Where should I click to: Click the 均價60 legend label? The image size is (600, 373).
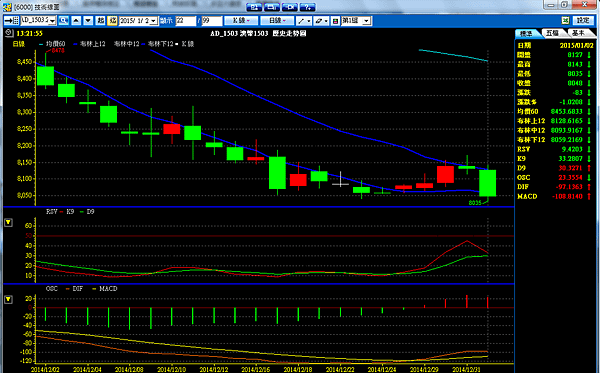tap(55, 44)
